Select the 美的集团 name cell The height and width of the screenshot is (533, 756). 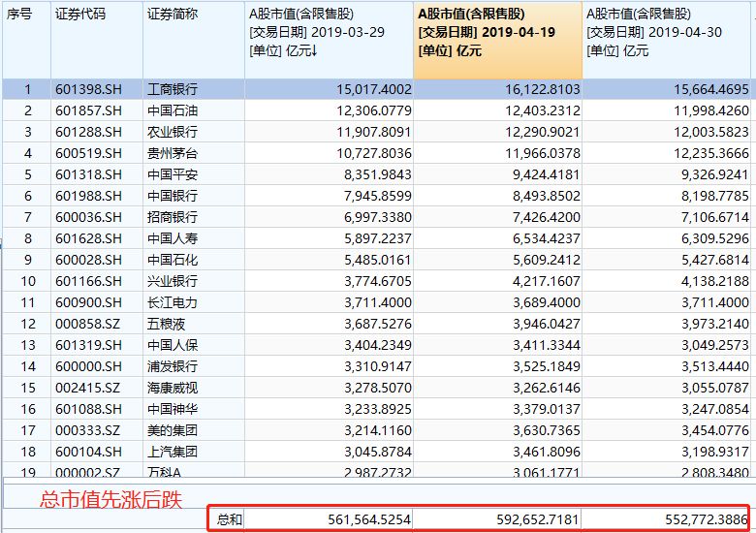click(194, 430)
